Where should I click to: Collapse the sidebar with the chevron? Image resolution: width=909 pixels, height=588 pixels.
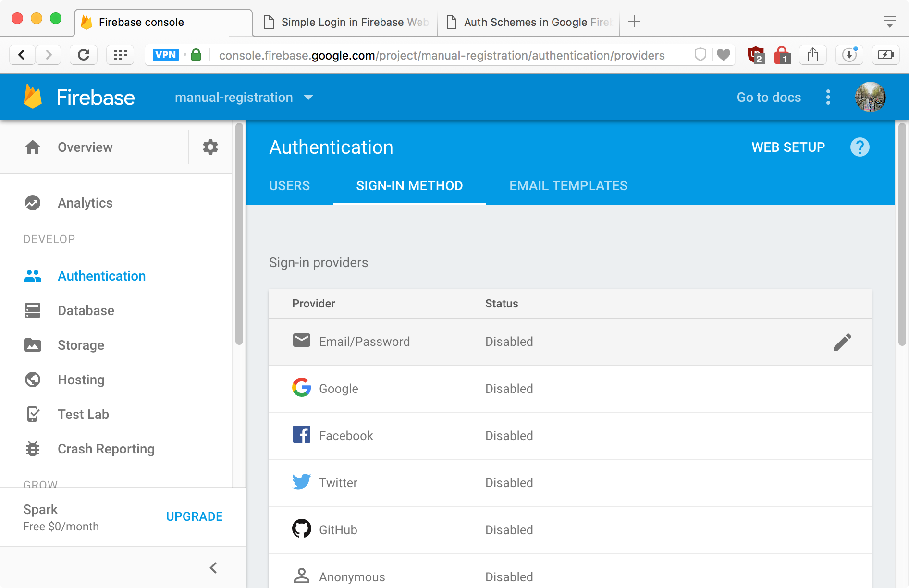point(213,568)
